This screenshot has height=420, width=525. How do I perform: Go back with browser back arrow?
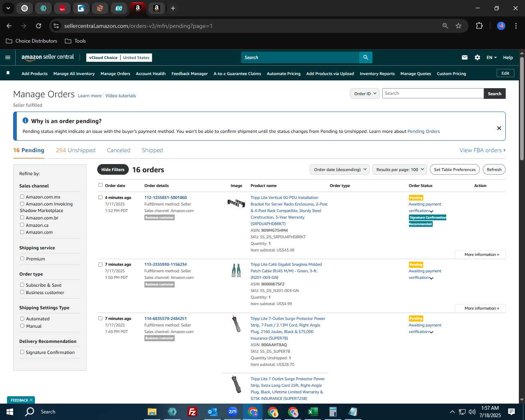[x=9, y=26]
